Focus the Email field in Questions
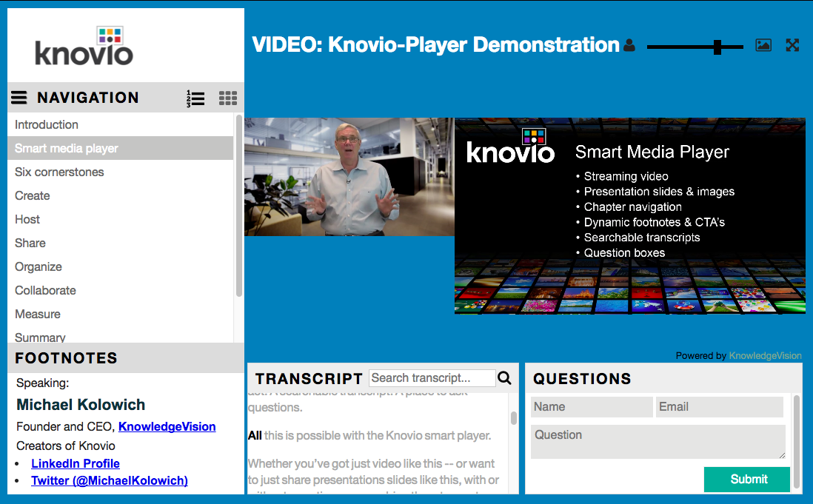Viewport: 813px width, 504px height. 719,407
